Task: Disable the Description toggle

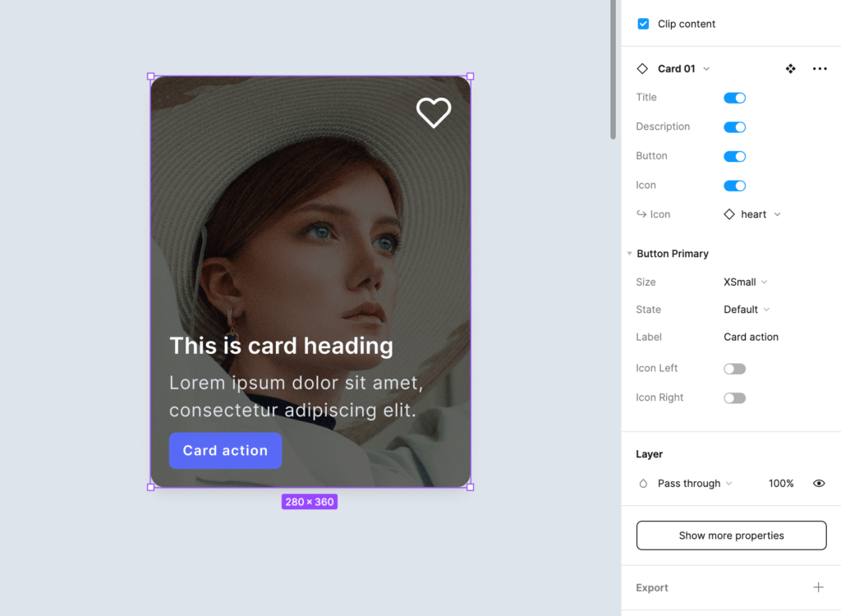Action: coord(734,127)
